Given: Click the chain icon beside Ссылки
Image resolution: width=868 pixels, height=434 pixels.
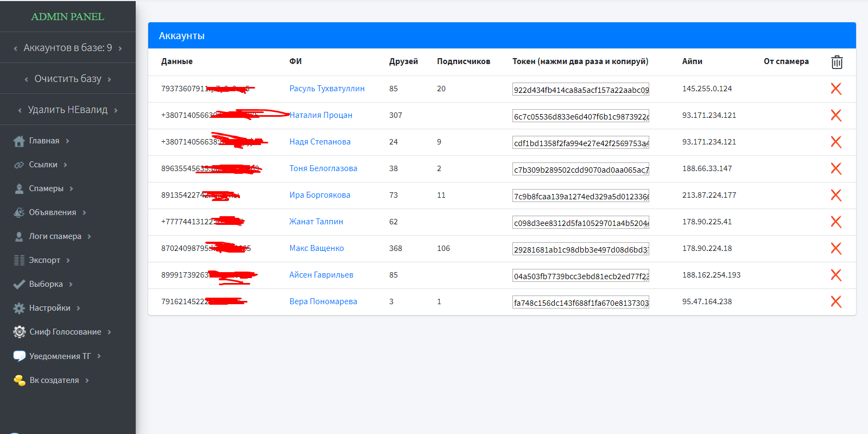Looking at the screenshot, I should 19,165.
